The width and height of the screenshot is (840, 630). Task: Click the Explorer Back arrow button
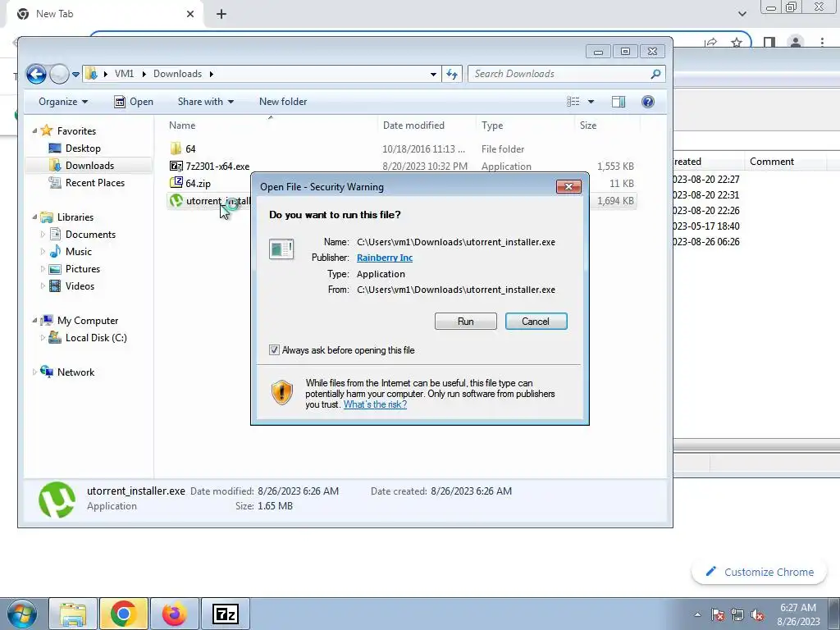point(36,74)
